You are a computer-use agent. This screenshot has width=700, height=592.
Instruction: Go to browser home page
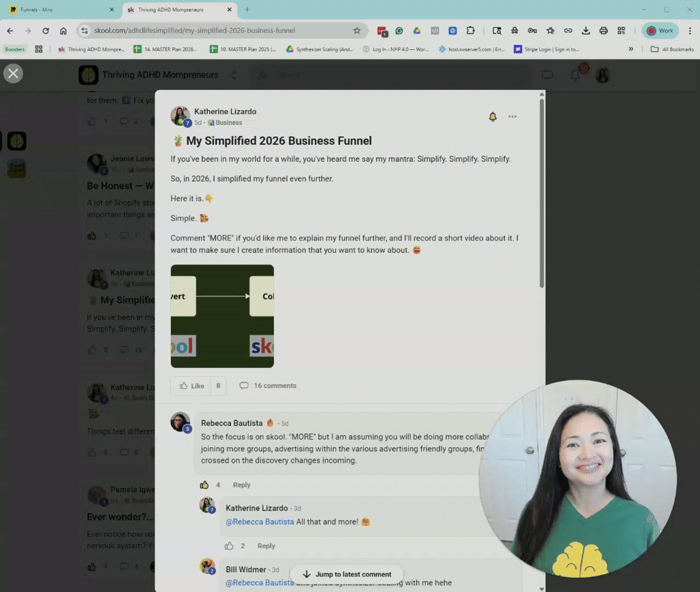pos(64,30)
